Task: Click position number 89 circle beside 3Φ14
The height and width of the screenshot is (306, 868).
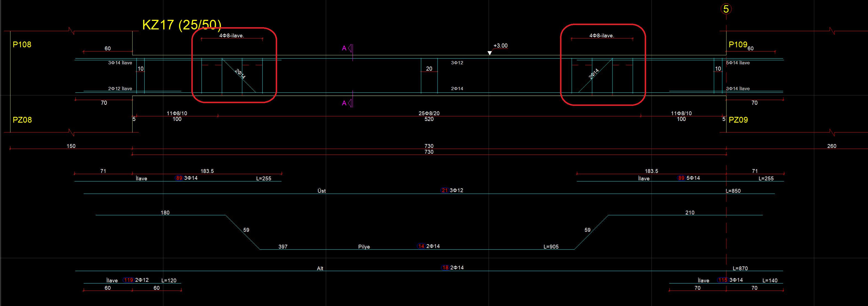Action: (x=179, y=178)
